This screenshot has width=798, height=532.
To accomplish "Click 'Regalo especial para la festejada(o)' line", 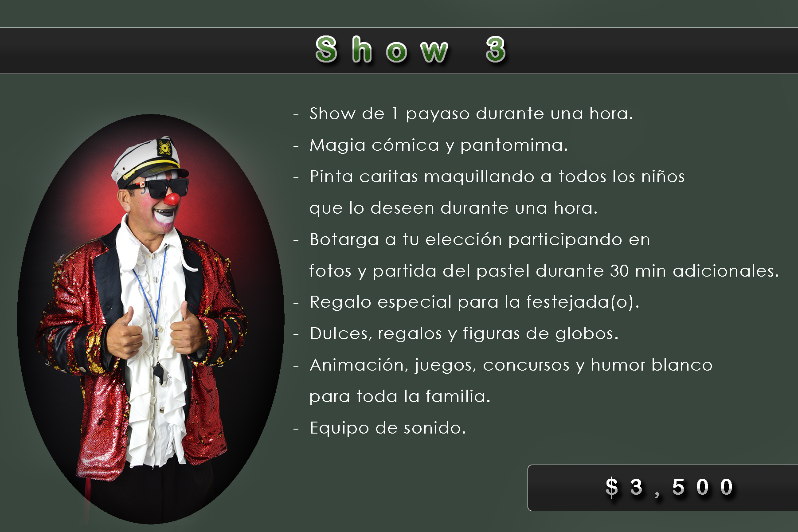I will click(474, 302).
